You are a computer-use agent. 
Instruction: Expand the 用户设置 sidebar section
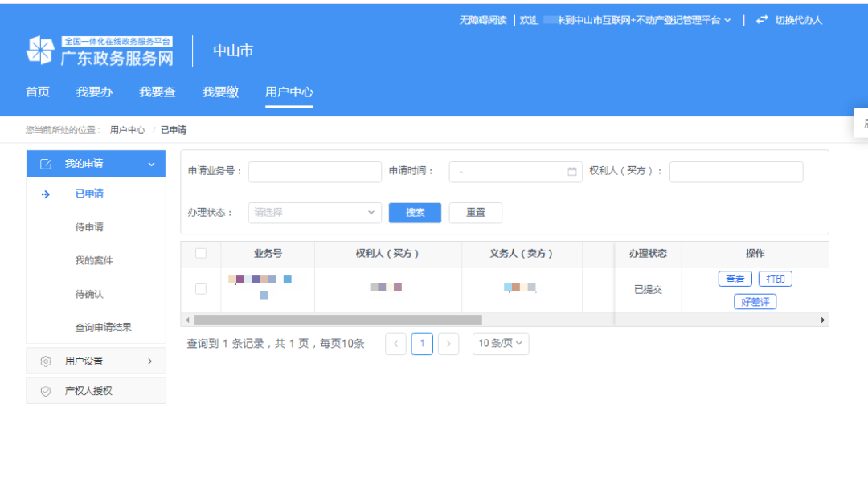(x=96, y=361)
